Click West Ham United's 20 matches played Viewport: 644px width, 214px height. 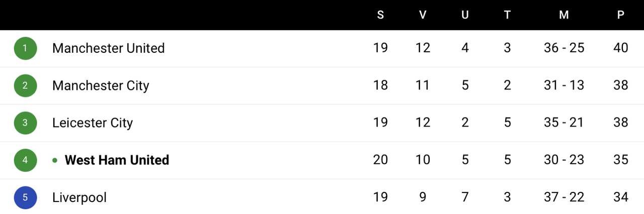pyautogui.click(x=380, y=160)
